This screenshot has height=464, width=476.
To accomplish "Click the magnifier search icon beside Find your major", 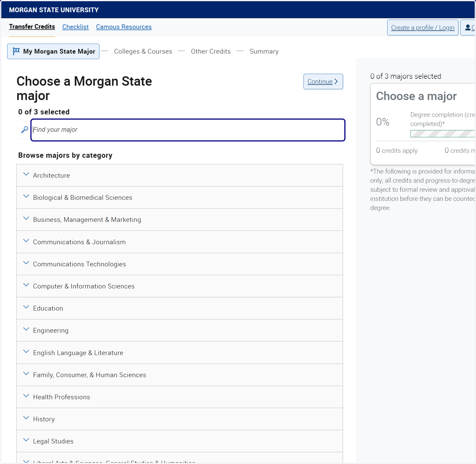I will pos(25,130).
